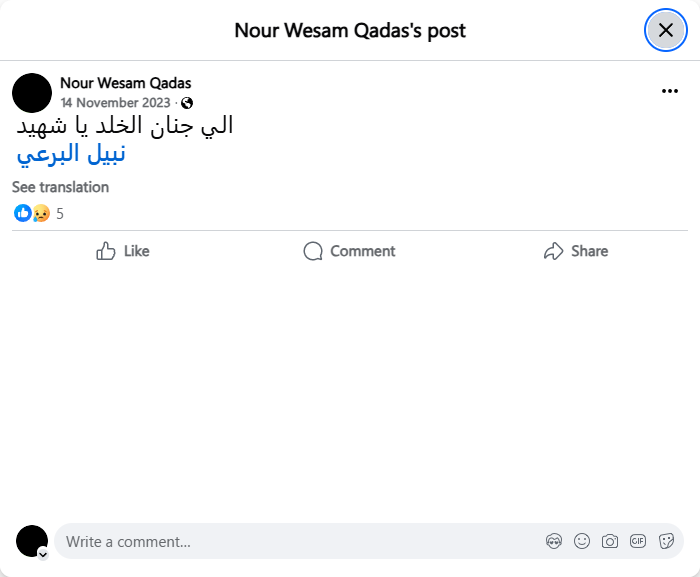700x577 pixels.
Task: Click the globe public privacy icon
Action: [187, 103]
